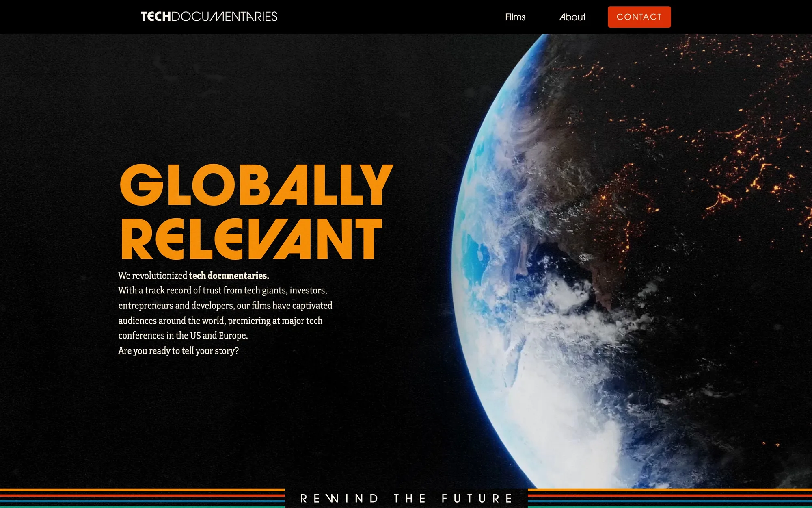Click the red CONTACT button

coord(639,17)
